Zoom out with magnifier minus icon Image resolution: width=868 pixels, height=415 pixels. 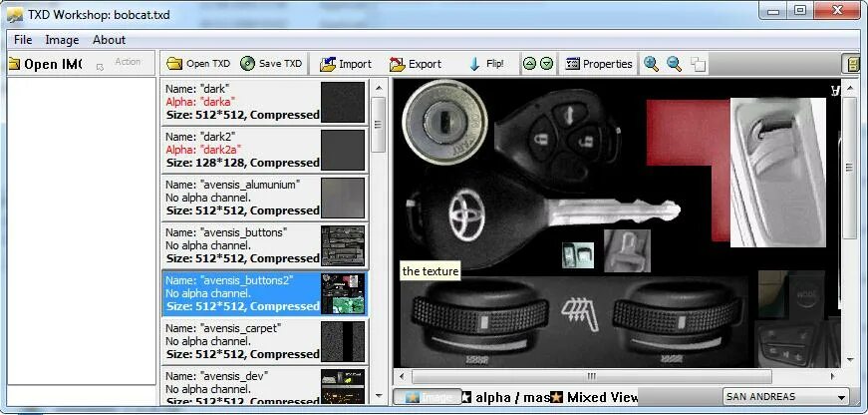[x=674, y=64]
